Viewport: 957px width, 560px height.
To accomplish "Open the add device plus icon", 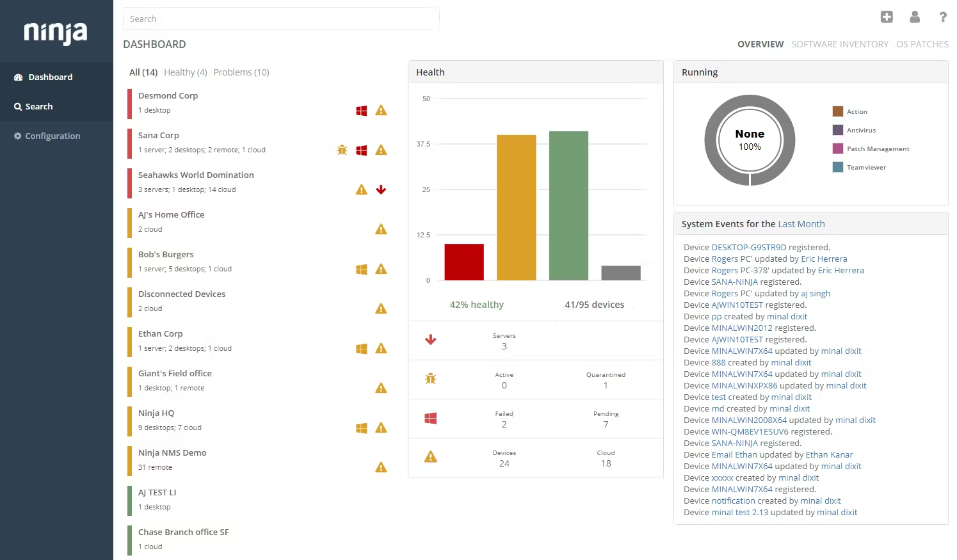I will tap(887, 17).
